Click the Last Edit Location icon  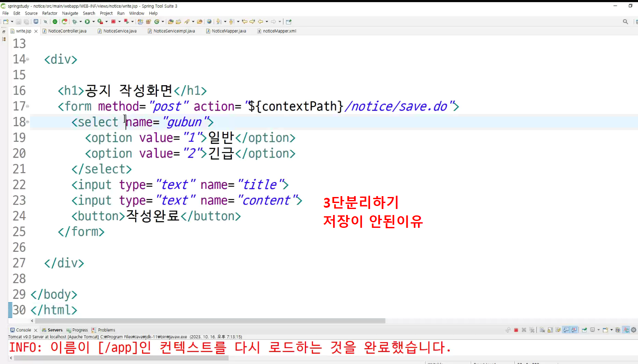(244, 21)
